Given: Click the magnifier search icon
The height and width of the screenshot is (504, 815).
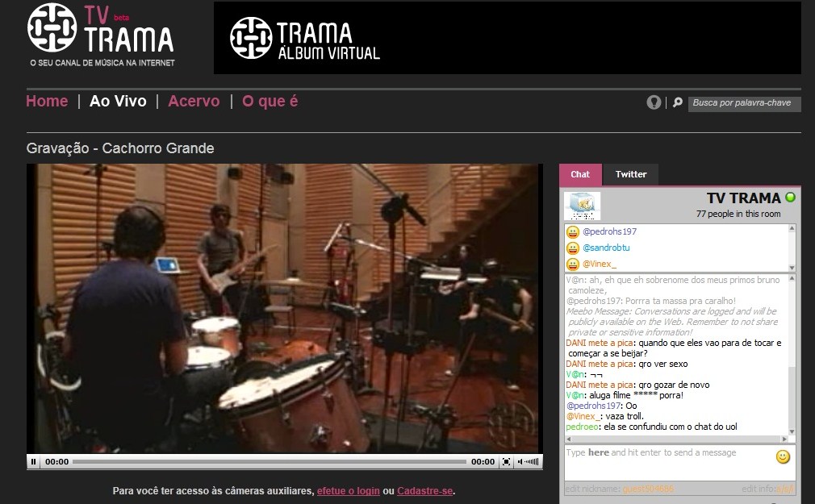Looking at the screenshot, I should pos(678,103).
